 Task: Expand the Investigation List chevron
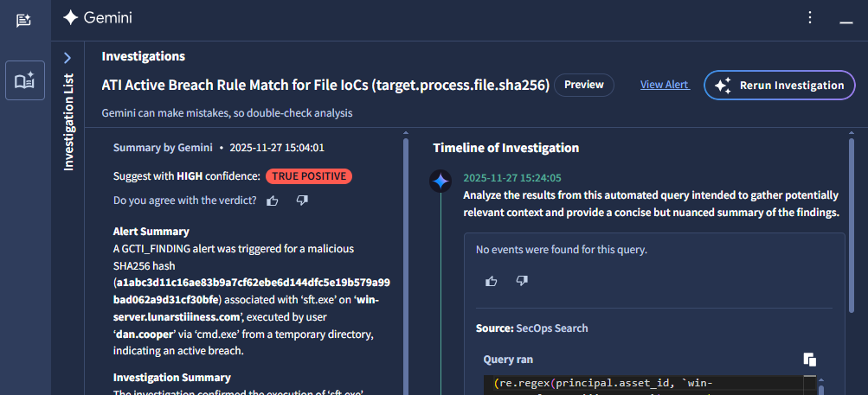tap(68, 58)
